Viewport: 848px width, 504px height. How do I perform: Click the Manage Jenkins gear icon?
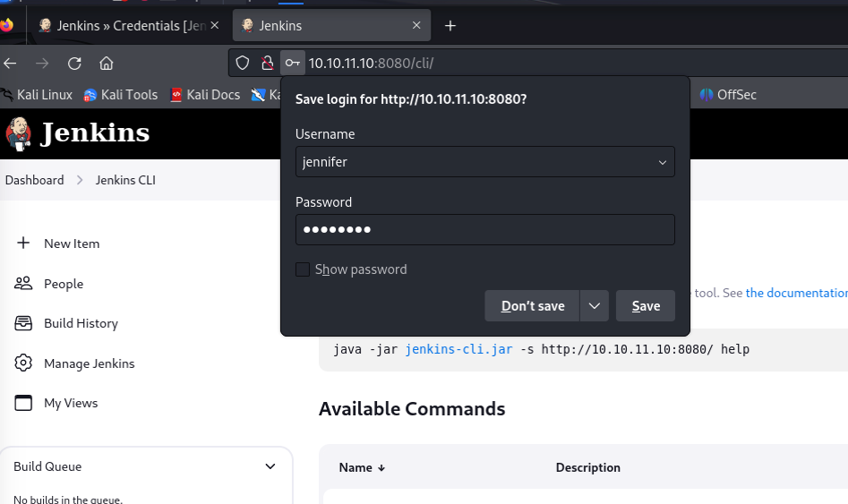(x=23, y=363)
